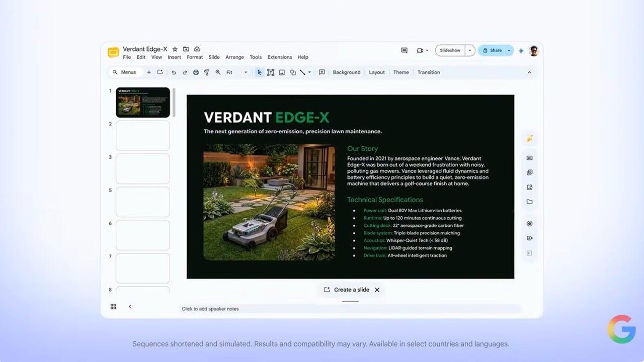Open the image search side panel icon
644x362 pixels.
(x=529, y=187)
